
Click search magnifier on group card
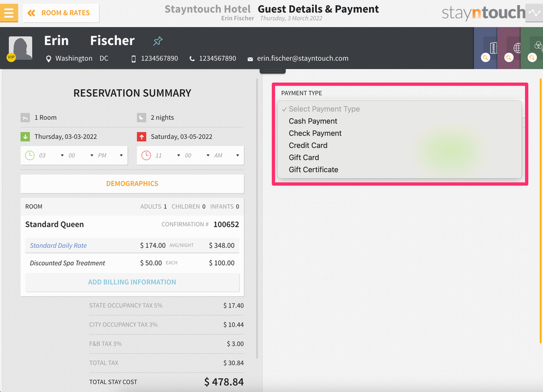[532, 57]
